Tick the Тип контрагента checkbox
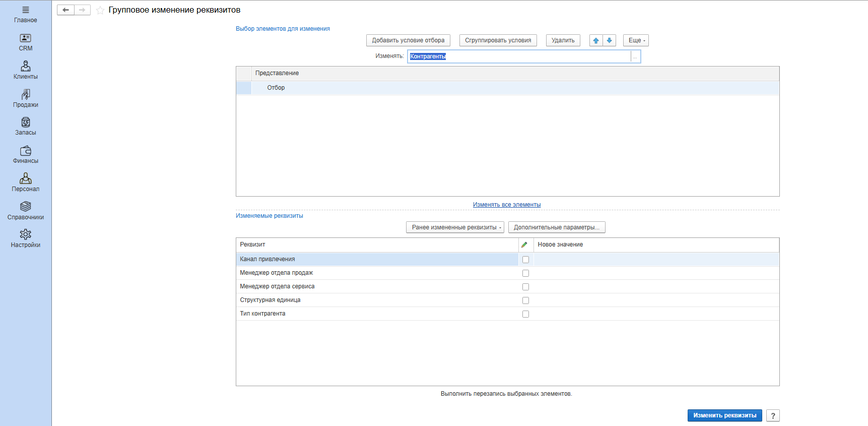 pyautogui.click(x=525, y=314)
